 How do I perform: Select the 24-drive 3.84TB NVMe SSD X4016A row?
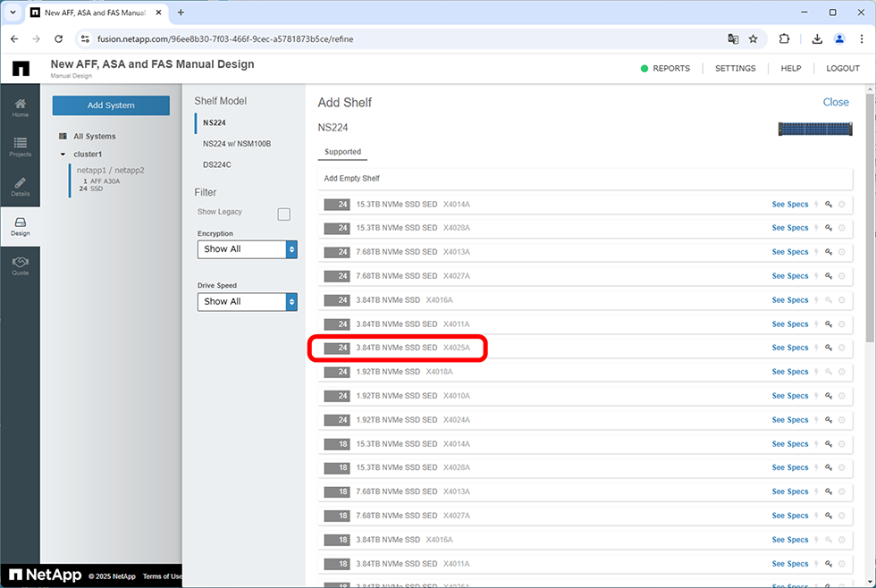click(x=585, y=300)
